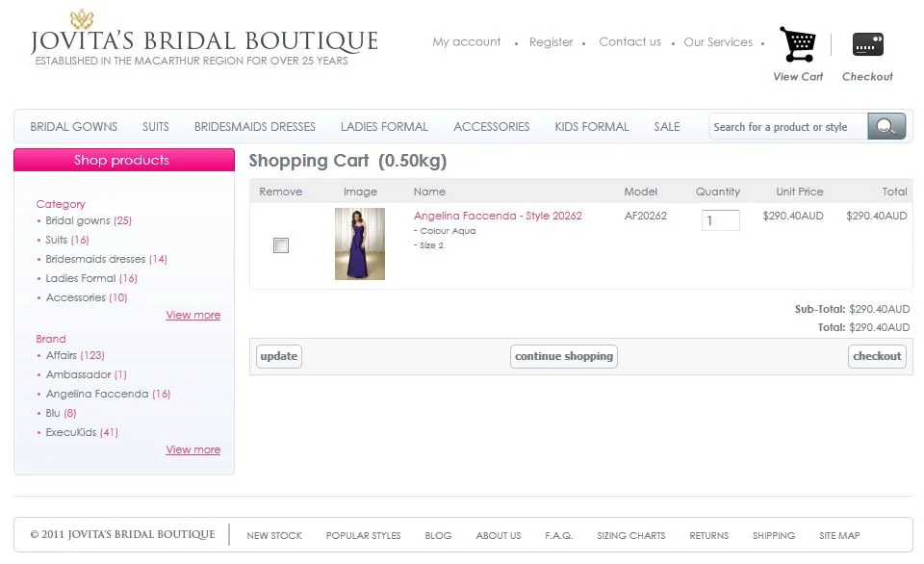
Task: Click the View Cart text link
Action: pos(798,77)
